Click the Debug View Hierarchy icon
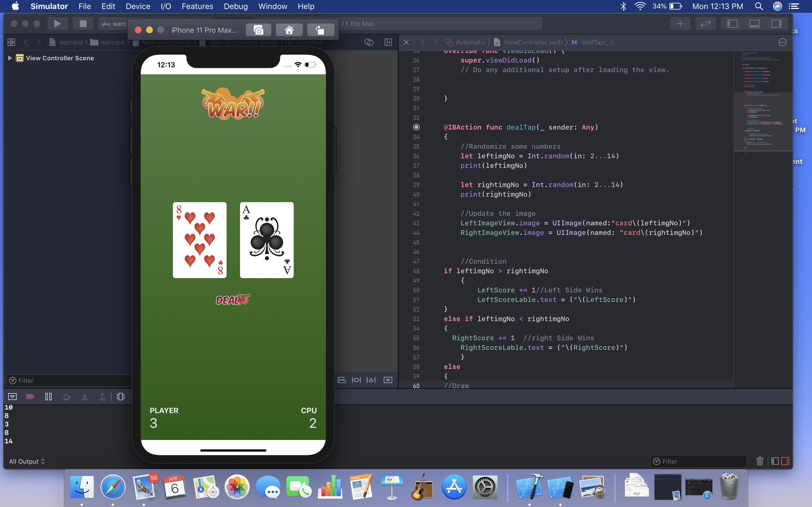 coord(120,397)
